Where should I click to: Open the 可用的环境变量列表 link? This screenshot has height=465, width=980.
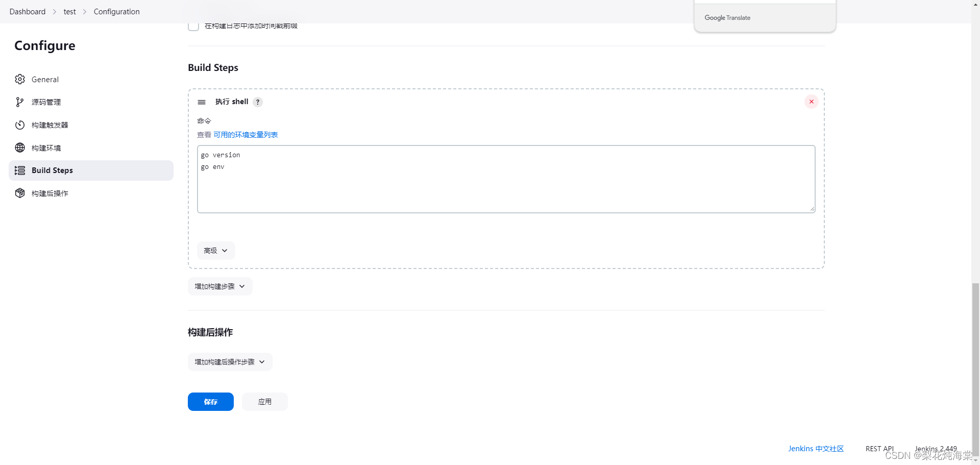246,135
